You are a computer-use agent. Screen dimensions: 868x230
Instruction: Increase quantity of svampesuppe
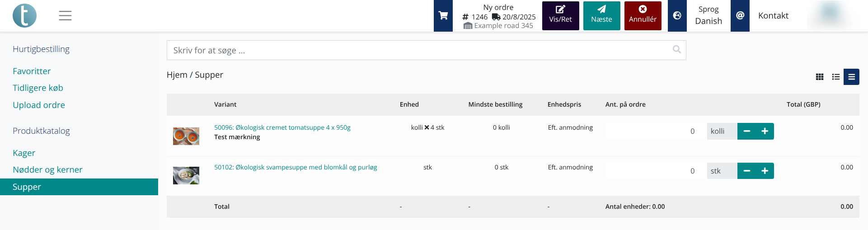click(765, 171)
